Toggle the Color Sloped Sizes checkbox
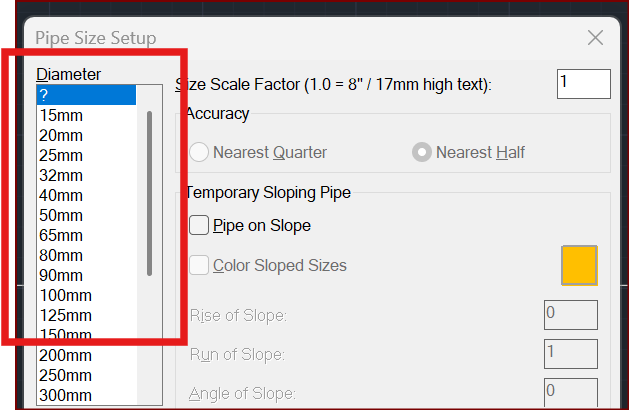This screenshot has height=410, width=629. click(199, 265)
